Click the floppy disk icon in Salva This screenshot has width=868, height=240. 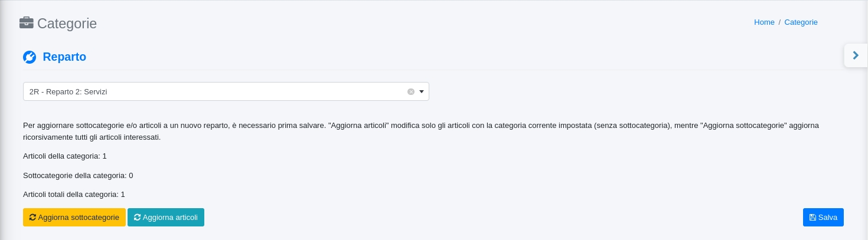812,218
